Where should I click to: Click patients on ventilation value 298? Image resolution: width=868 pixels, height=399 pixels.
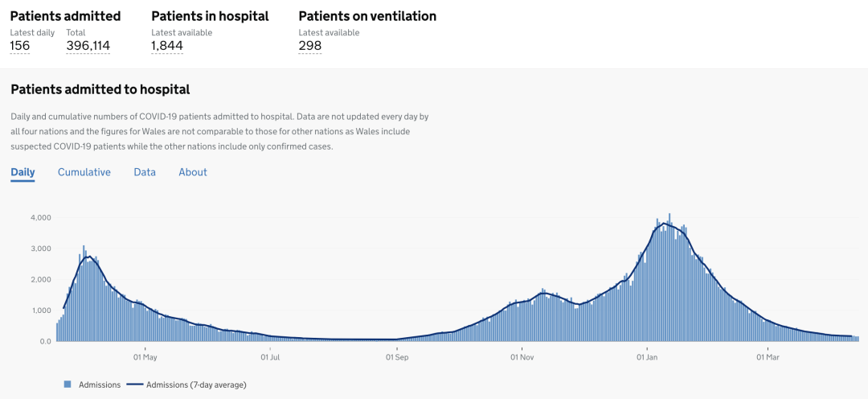coord(310,46)
